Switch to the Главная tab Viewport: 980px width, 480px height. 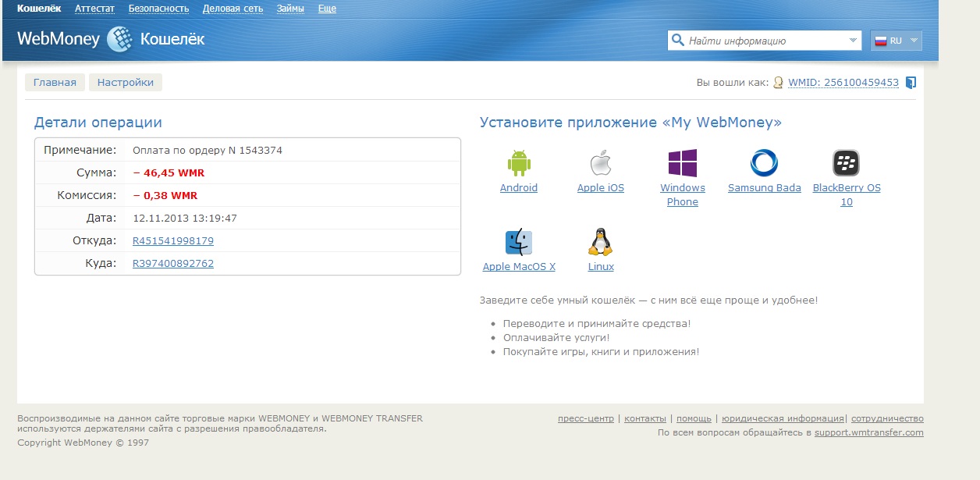point(55,82)
